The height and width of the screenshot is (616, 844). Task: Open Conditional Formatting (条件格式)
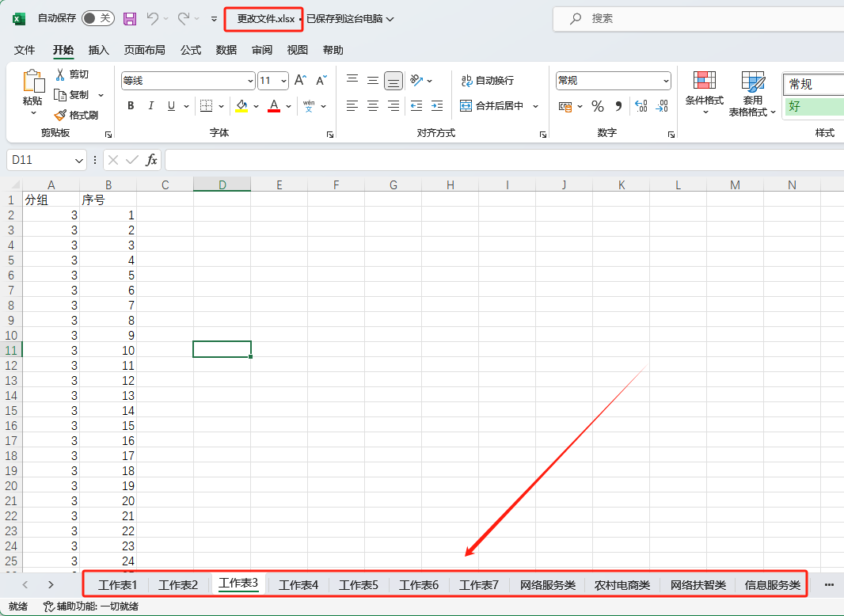point(704,91)
